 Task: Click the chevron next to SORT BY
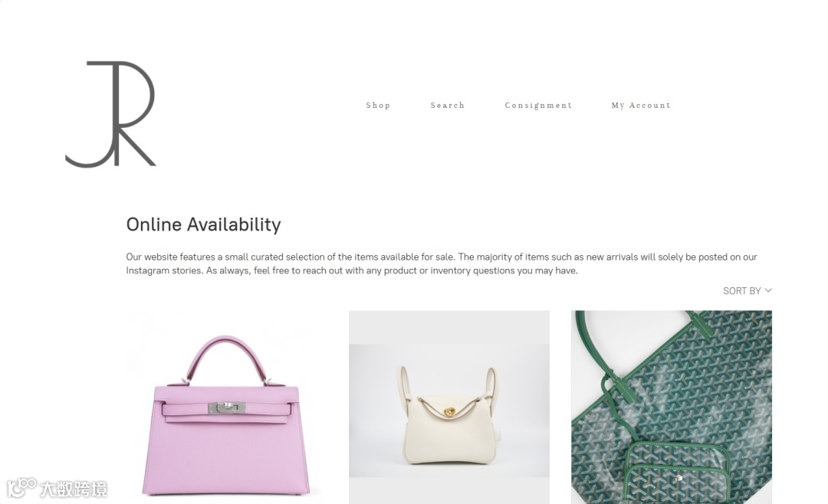768,290
